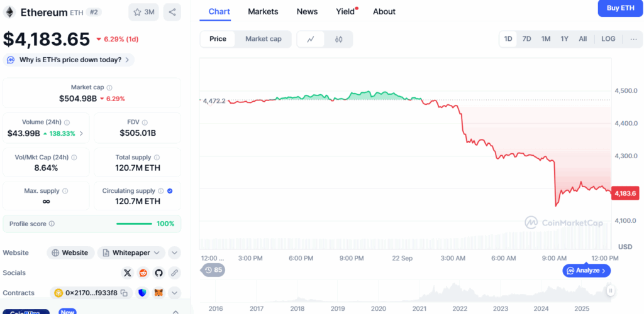Click the AI icon beside Why is ETH's price down
Viewport: 644px width, 314px height.
[11, 60]
